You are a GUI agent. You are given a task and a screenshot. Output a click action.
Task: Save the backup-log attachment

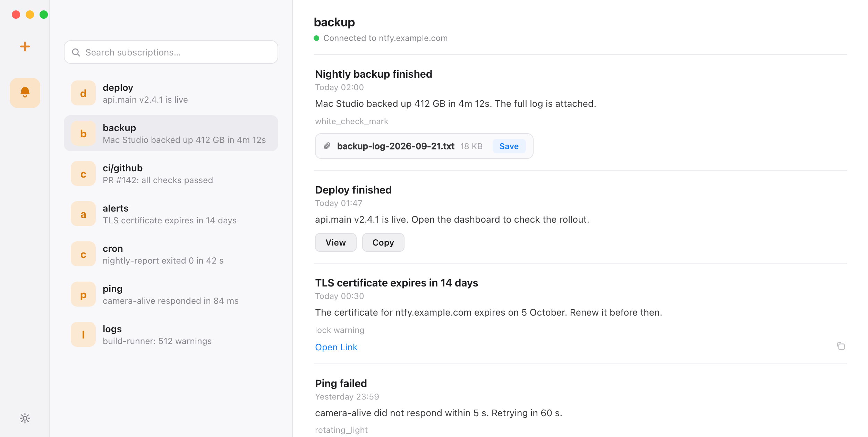509,146
